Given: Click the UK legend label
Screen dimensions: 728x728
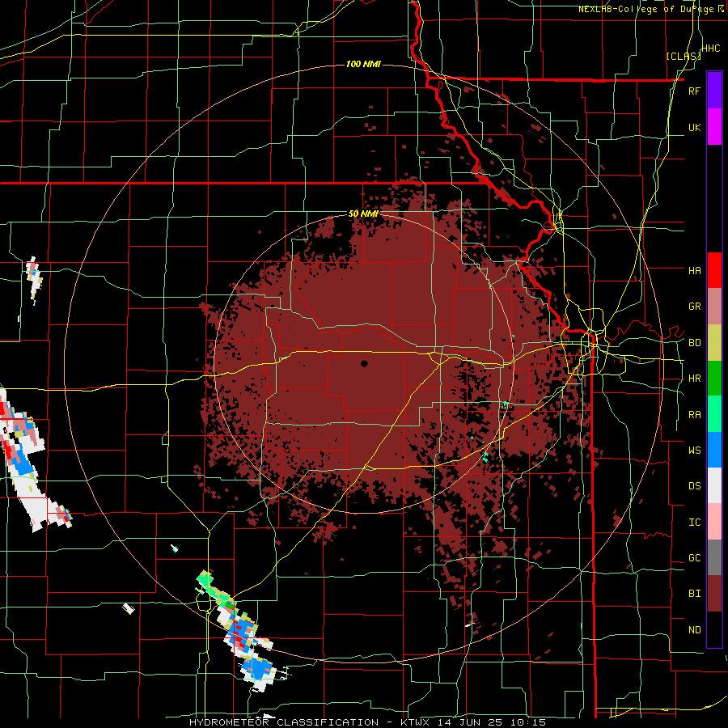Looking at the screenshot, I should click(x=694, y=127).
